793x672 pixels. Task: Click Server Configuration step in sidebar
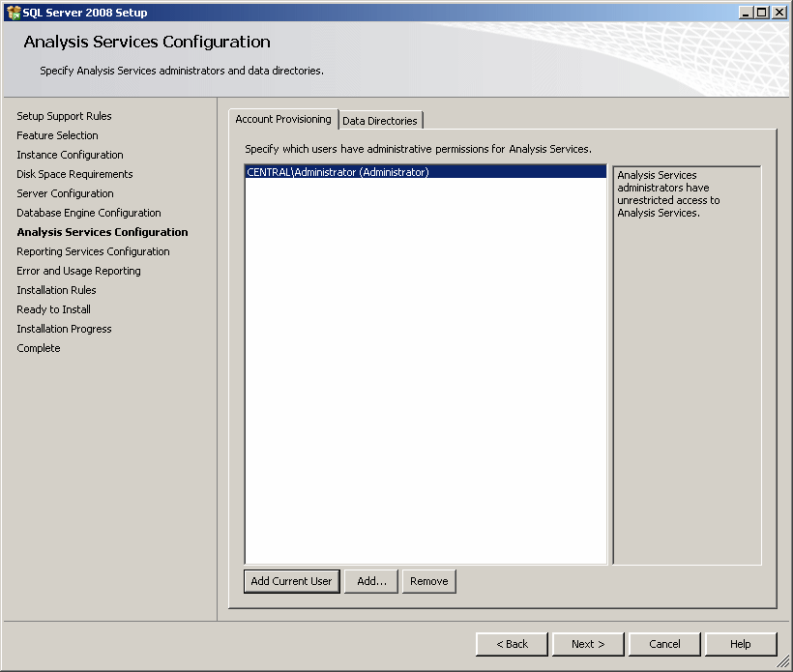click(65, 193)
